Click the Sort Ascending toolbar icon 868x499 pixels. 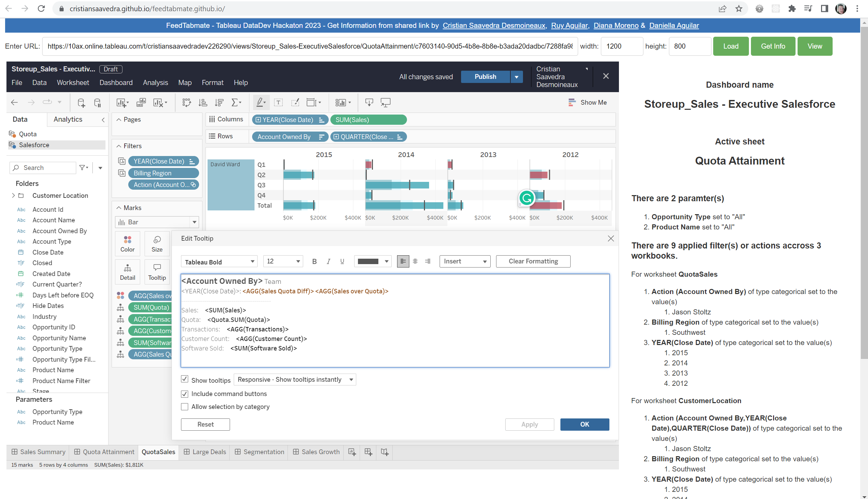click(203, 102)
